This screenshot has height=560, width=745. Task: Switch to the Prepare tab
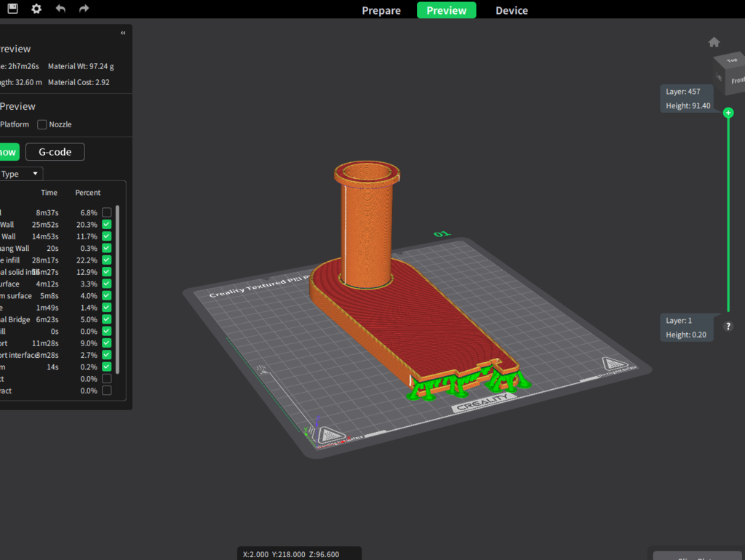pyautogui.click(x=381, y=10)
